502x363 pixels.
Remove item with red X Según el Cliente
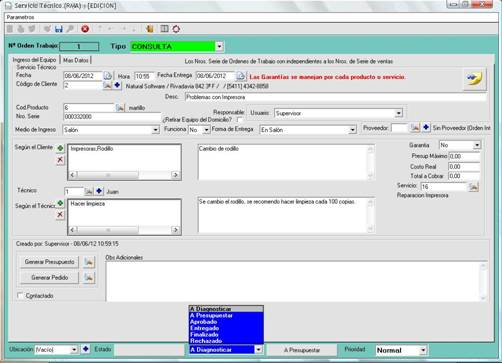click(60, 160)
